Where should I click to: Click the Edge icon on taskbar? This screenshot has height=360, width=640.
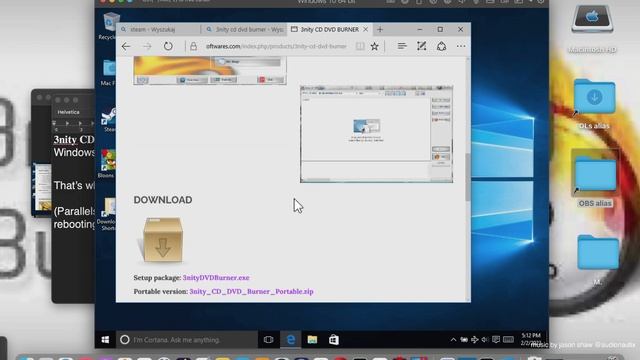pyautogui.click(x=291, y=340)
